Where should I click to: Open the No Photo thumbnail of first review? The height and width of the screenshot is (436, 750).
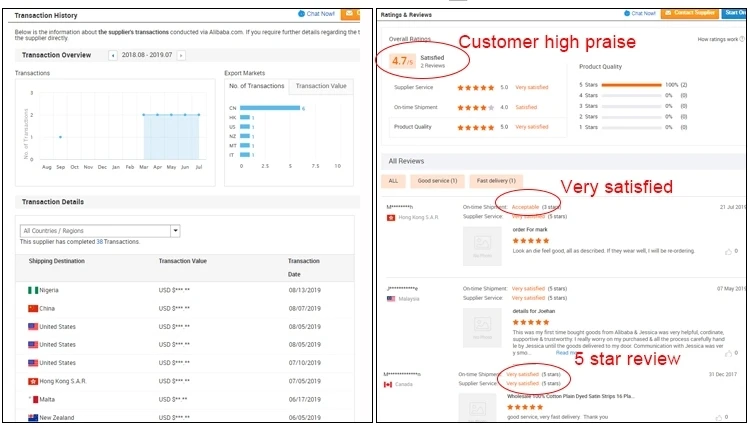point(482,245)
